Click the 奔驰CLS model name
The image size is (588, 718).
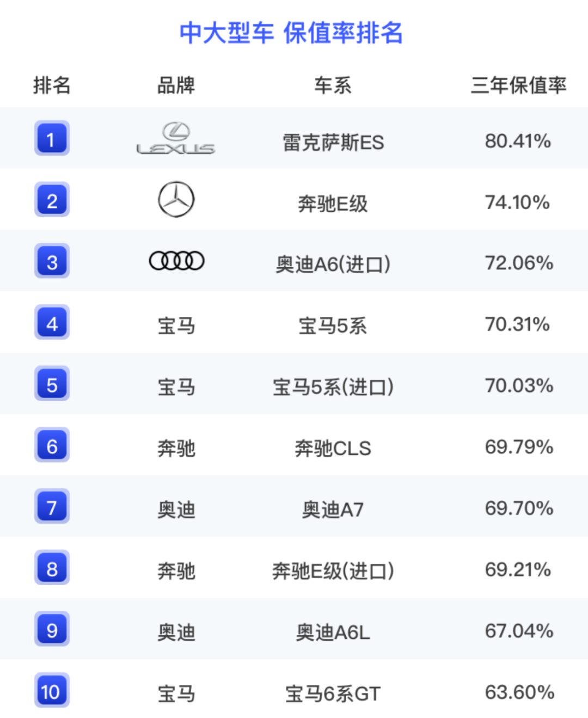333,448
